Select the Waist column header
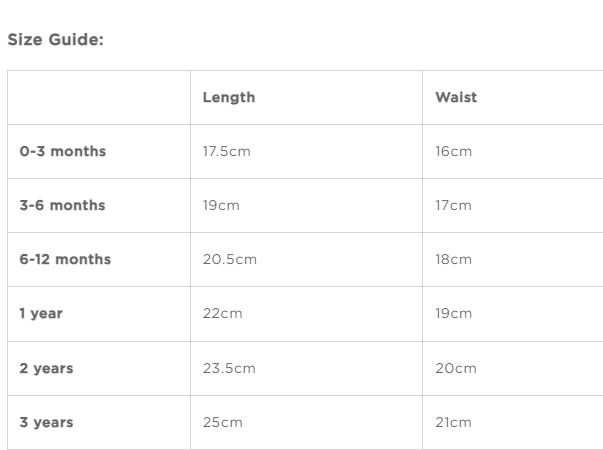 click(456, 97)
